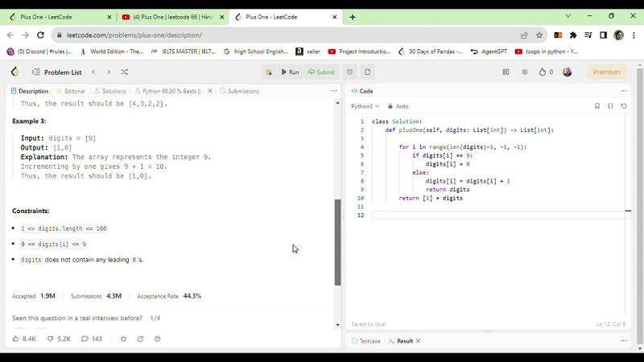Upvote the problem with thumbs up
644x362 pixels.
pyautogui.click(x=24, y=339)
